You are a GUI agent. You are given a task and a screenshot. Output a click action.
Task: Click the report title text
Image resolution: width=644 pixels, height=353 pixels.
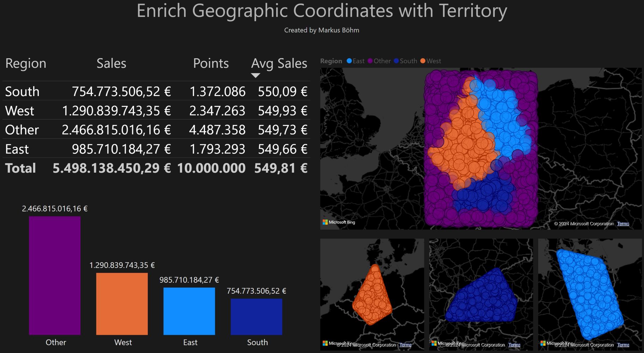click(x=322, y=11)
